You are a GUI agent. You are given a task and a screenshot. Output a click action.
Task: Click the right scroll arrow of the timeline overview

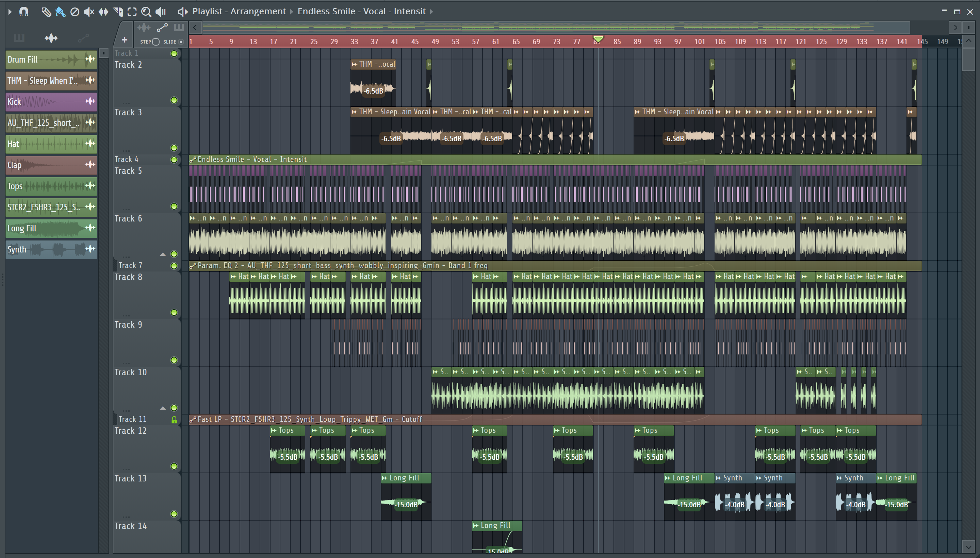click(x=955, y=28)
